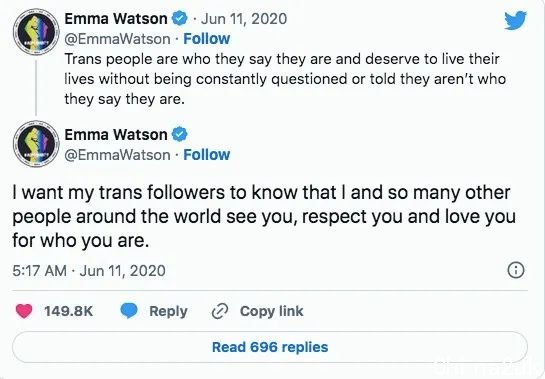Click the 149.8K likes count

point(68,311)
